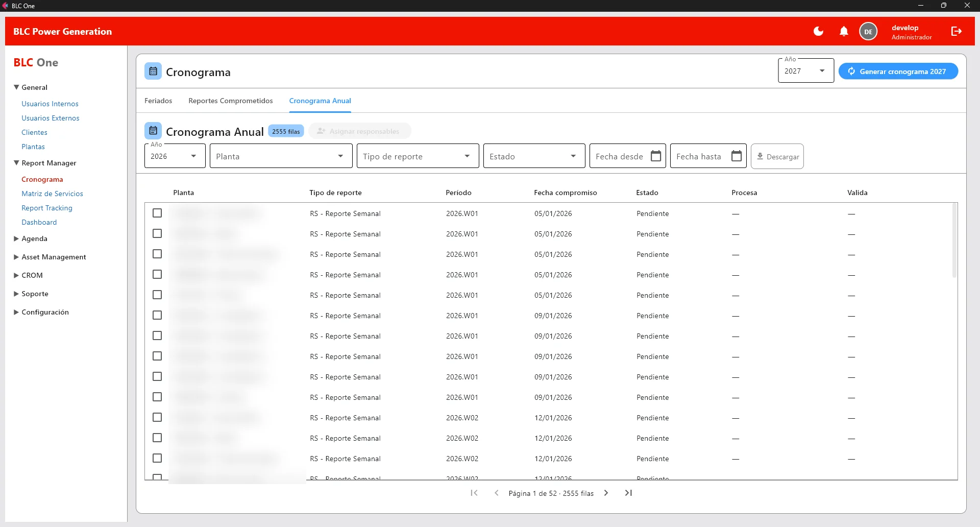
Task: Open Report Tracking sidebar link
Action: tap(47, 208)
